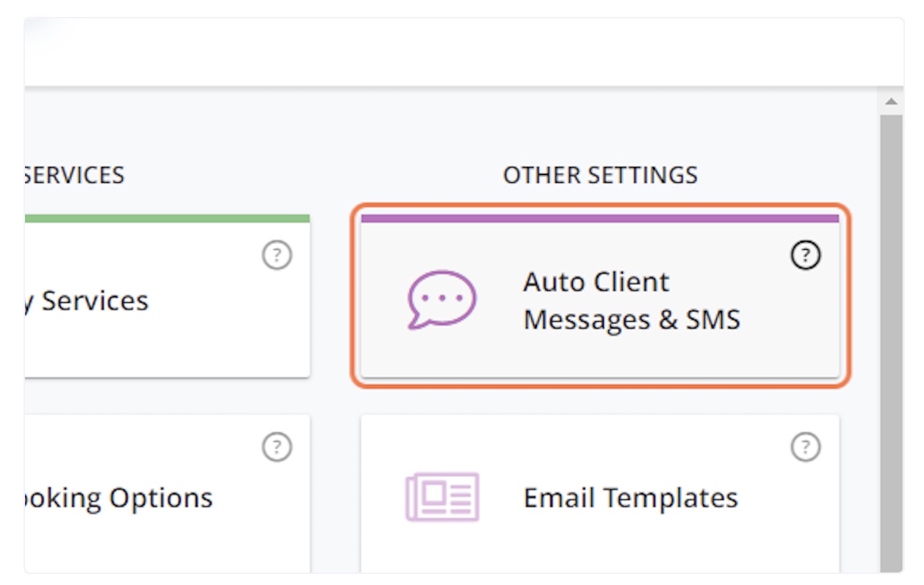
Task: Click green bar atop the Services card
Action: pyautogui.click(x=167, y=218)
